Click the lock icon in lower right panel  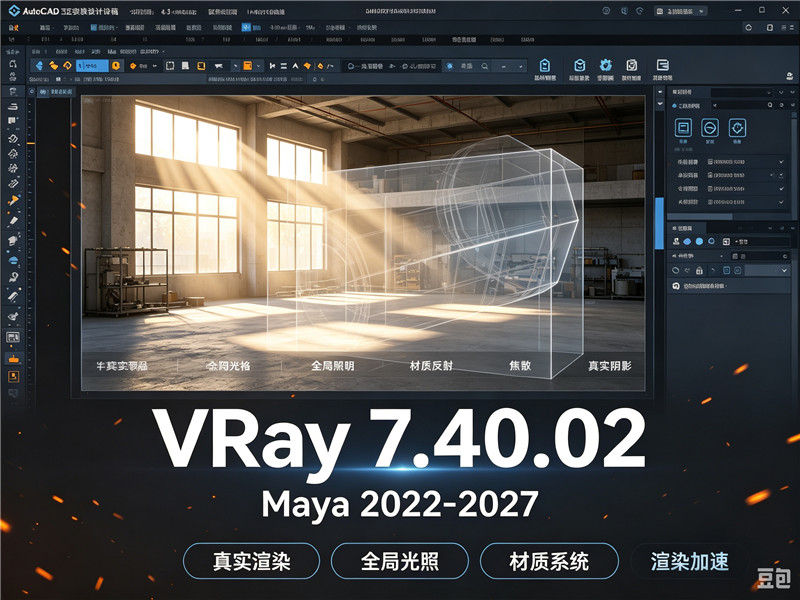coord(699,270)
